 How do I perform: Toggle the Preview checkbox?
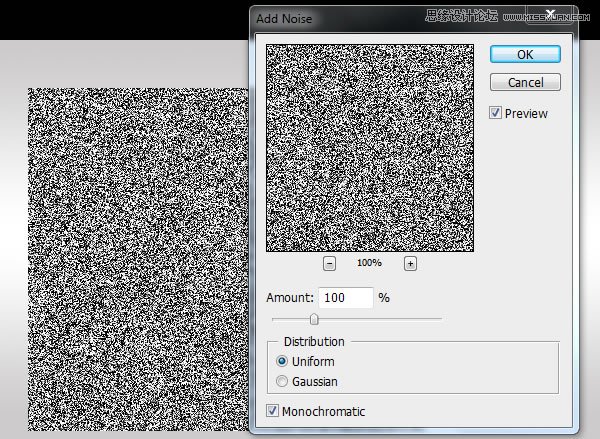click(x=495, y=113)
